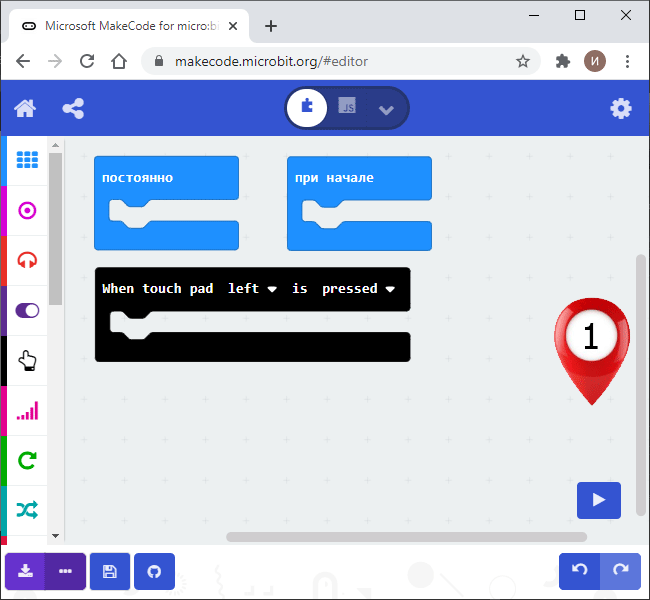Open the 'pressed' state dropdown
650x600 pixels.
click(358, 289)
